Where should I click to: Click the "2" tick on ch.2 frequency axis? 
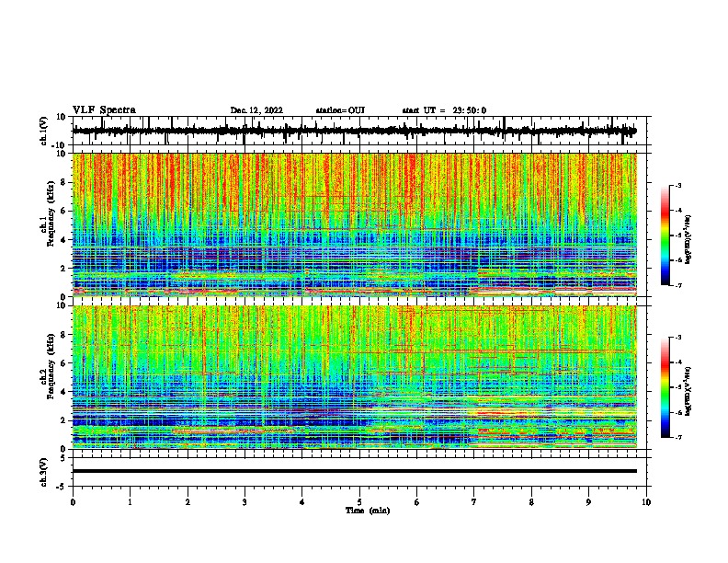point(63,420)
